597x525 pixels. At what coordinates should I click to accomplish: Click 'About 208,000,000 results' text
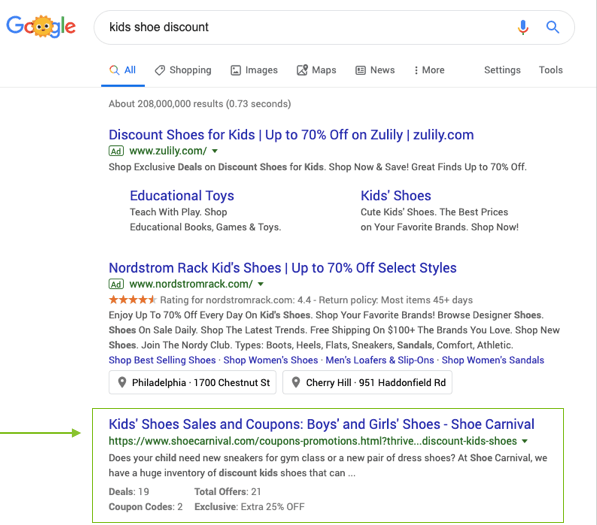tap(166, 104)
